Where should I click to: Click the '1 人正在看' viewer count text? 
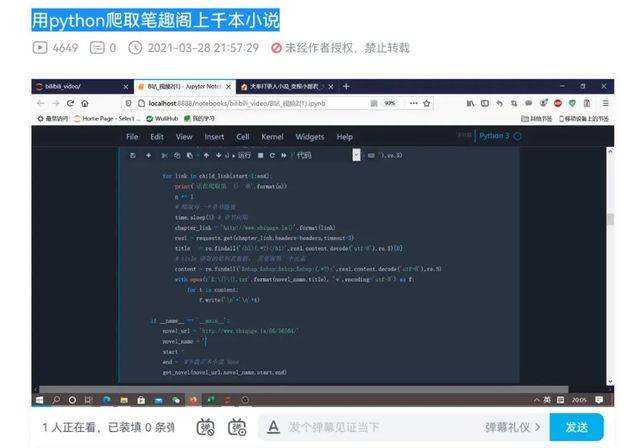click(69, 427)
